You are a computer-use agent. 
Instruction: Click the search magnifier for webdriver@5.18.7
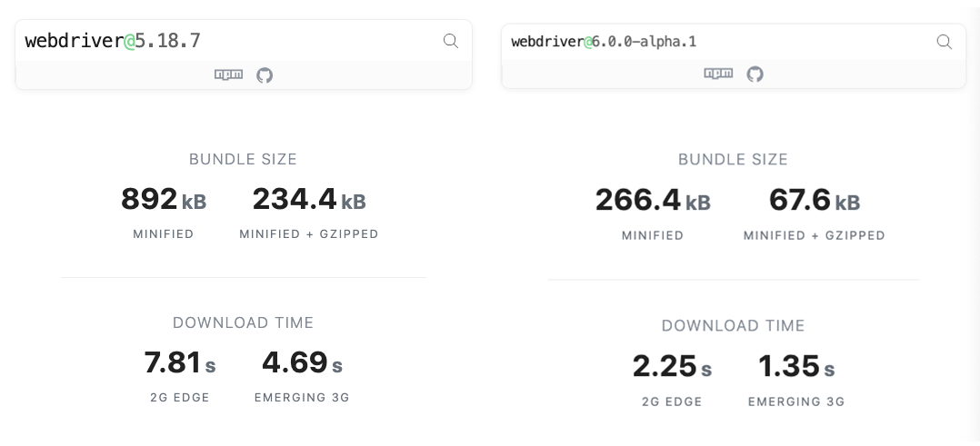[x=451, y=41]
